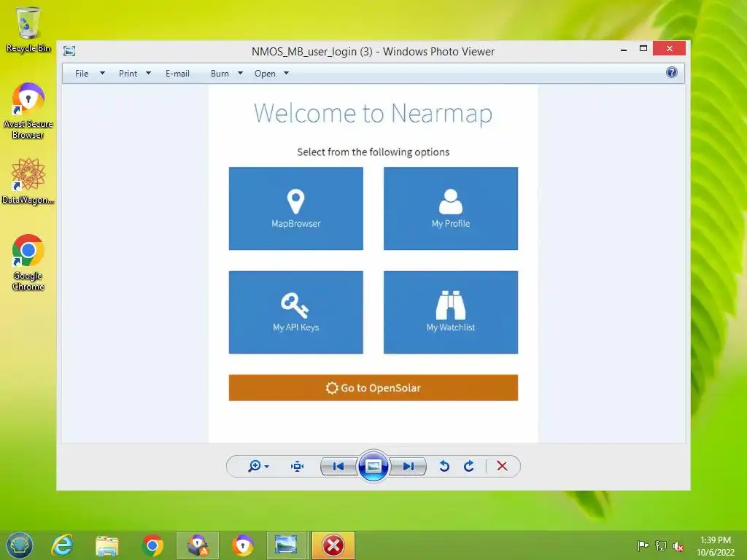
Task: Select the Recycle Bin desktop icon
Action: [28, 28]
